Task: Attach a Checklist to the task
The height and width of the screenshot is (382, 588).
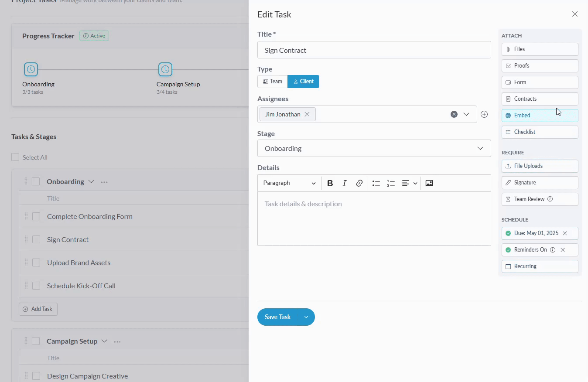Action: (540, 132)
